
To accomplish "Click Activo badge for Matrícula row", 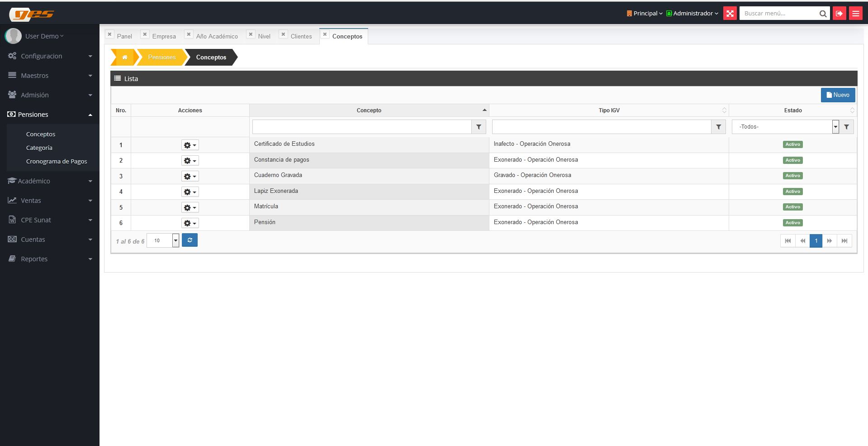I will coord(792,207).
